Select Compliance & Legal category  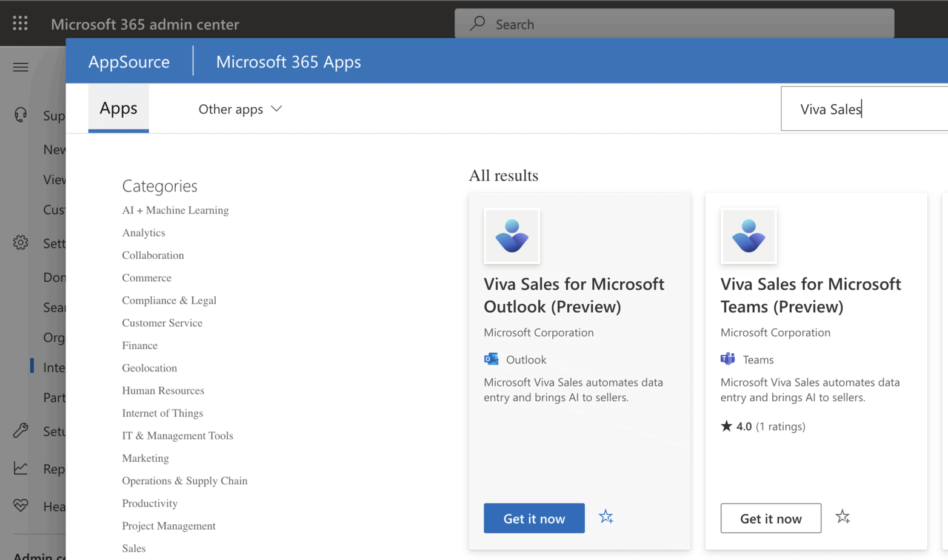click(x=169, y=300)
